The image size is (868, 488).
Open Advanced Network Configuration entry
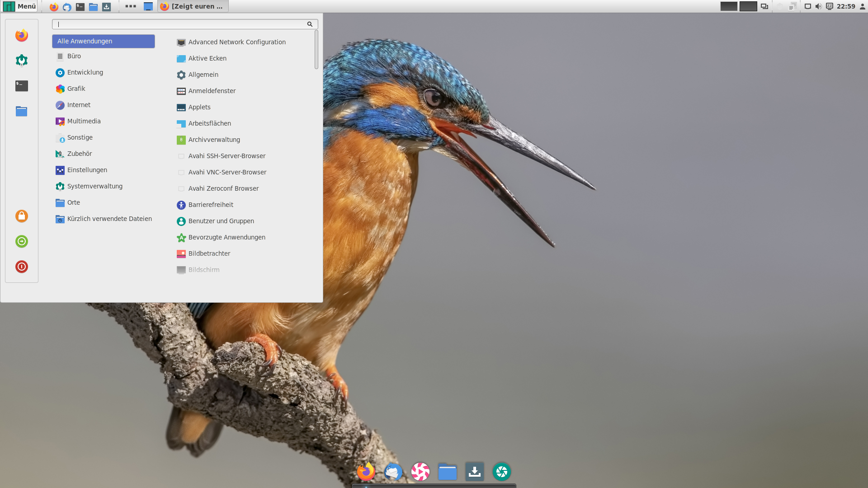coord(236,42)
